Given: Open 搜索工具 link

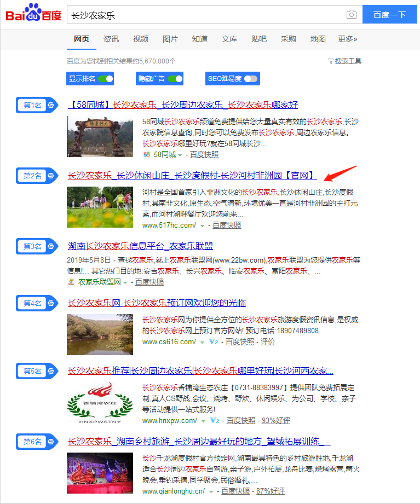Looking at the screenshot, I should point(348,61).
